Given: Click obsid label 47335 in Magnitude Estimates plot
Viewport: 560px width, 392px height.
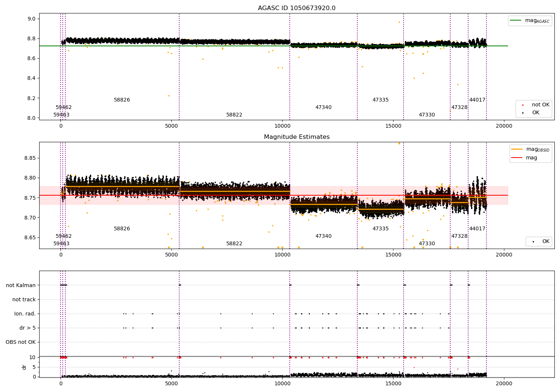Looking at the screenshot, I should pyautogui.click(x=380, y=229).
